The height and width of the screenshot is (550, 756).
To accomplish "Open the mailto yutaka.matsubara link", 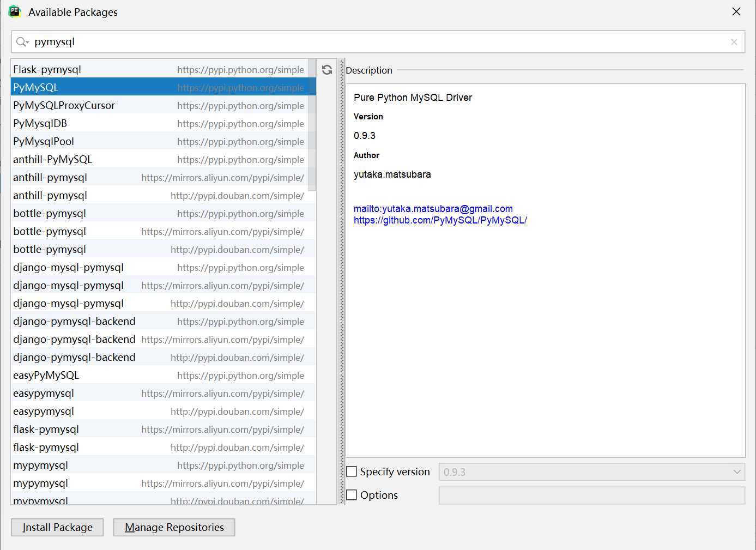I will click(x=433, y=209).
